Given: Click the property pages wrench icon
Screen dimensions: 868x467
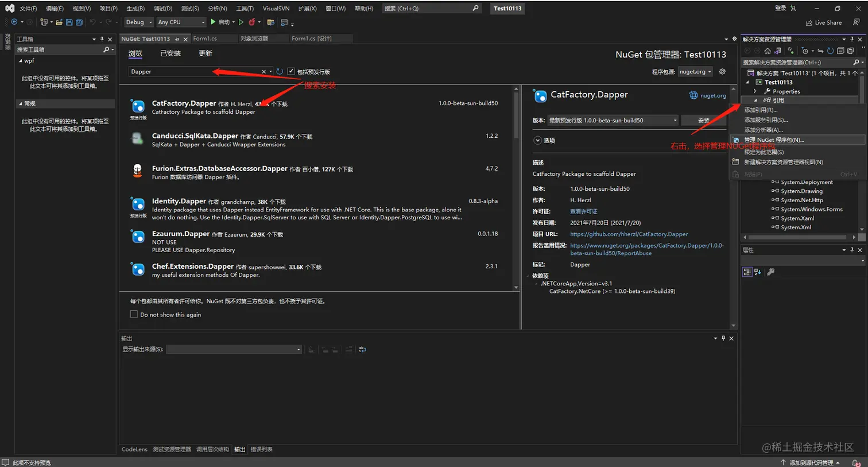Looking at the screenshot, I should [x=770, y=272].
